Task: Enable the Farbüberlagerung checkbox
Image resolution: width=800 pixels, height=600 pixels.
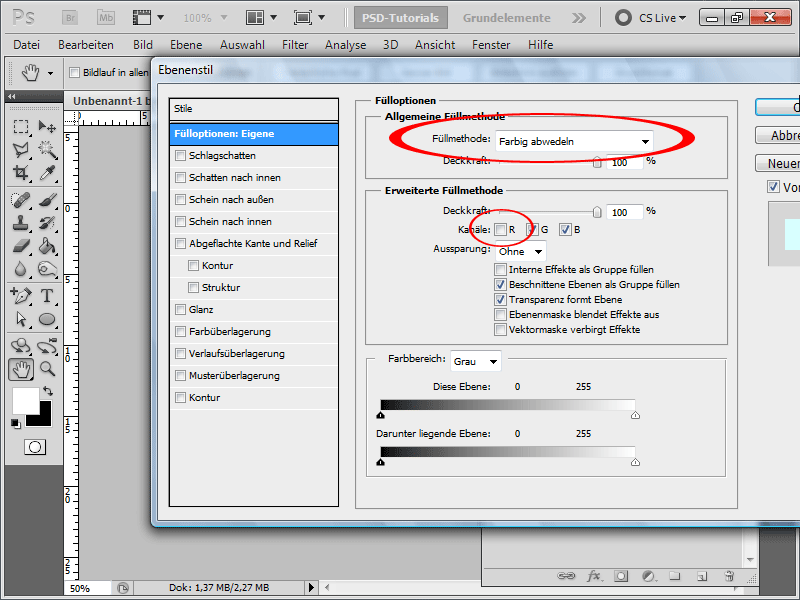Action: pos(180,332)
